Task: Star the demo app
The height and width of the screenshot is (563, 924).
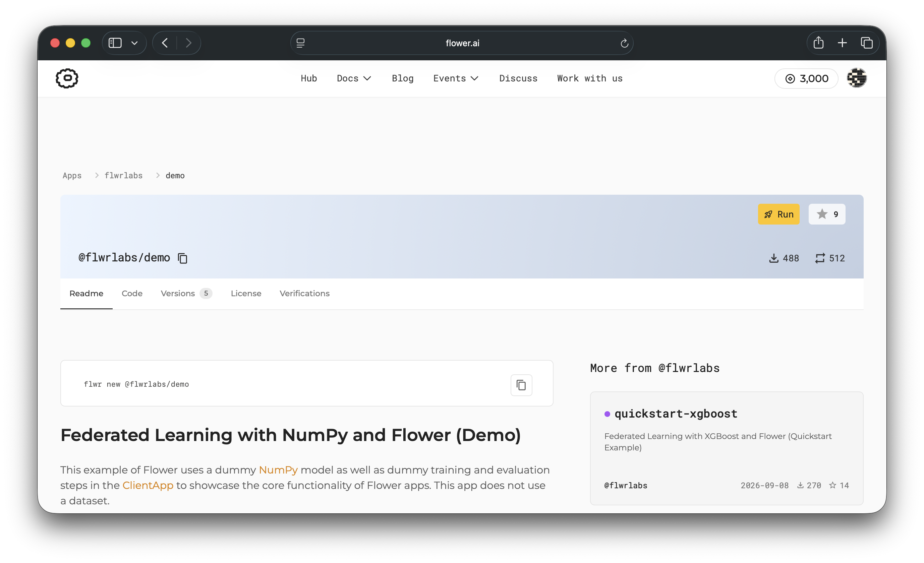Action: pyautogui.click(x=827, y=214)
